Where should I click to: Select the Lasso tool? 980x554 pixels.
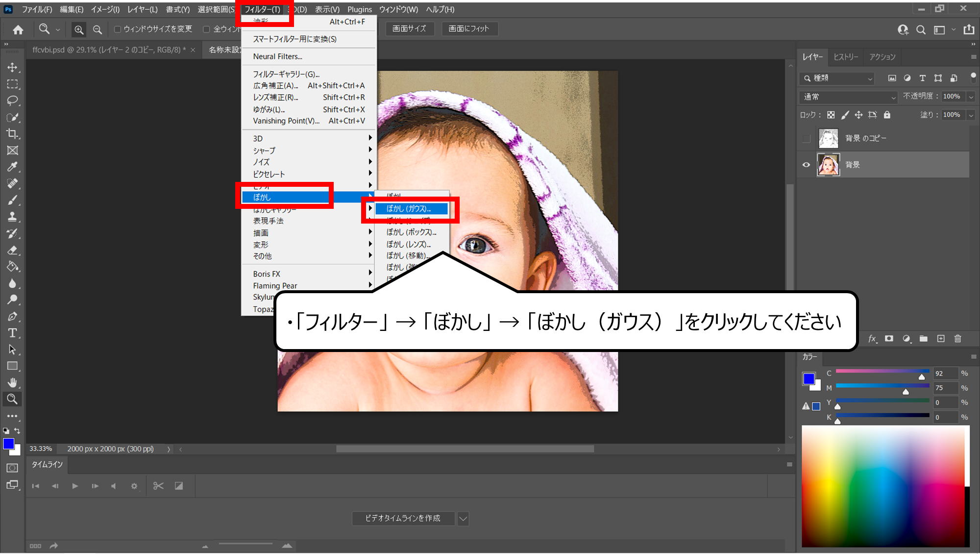coord(13,101)
